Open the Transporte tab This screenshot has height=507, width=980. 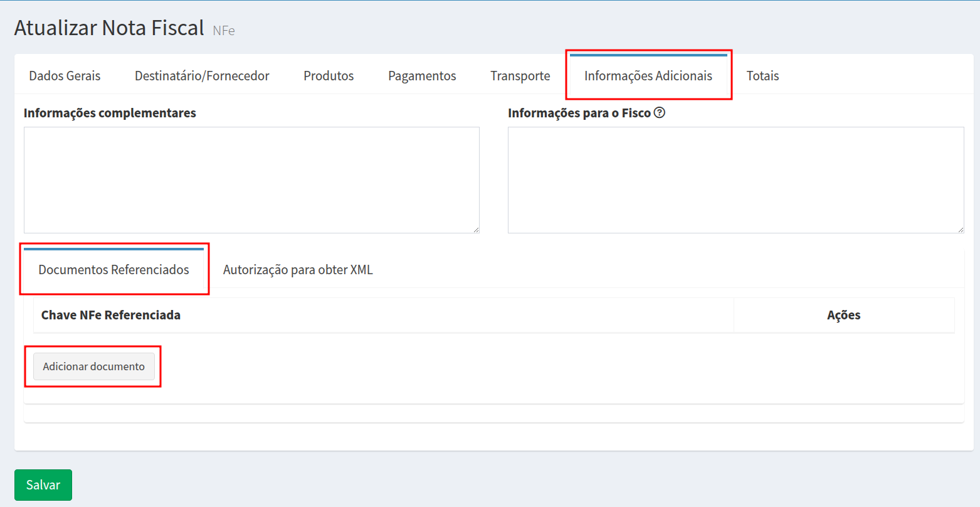tap(520, 76)
